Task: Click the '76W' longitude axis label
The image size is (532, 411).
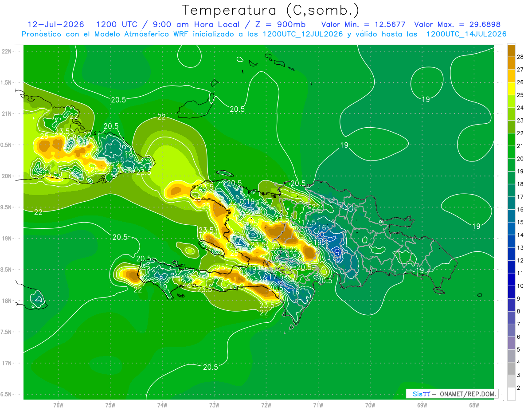Action: [58, 405]
